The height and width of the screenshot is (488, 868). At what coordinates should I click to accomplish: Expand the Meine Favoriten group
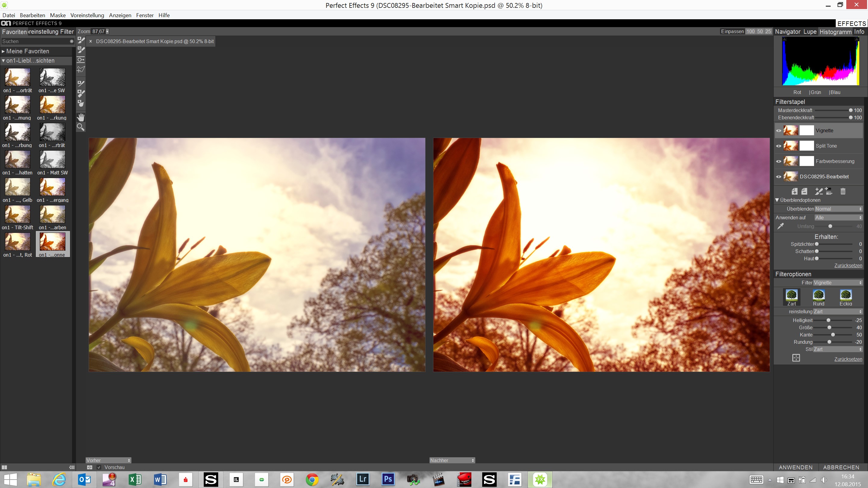click(3, 51)
